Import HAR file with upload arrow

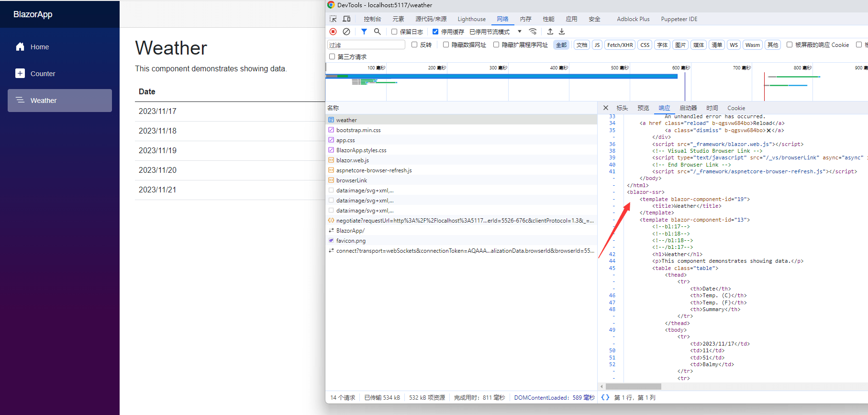pos(550,32)
